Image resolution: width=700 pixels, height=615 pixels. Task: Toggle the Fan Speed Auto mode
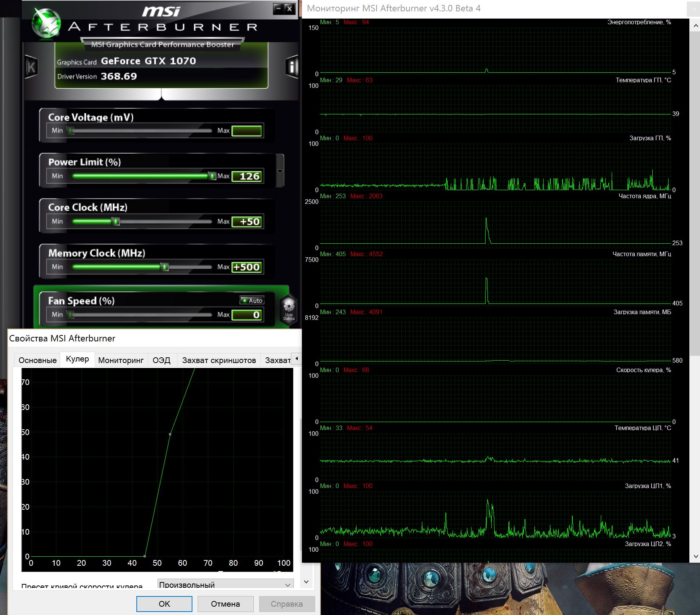coord(252,300)
